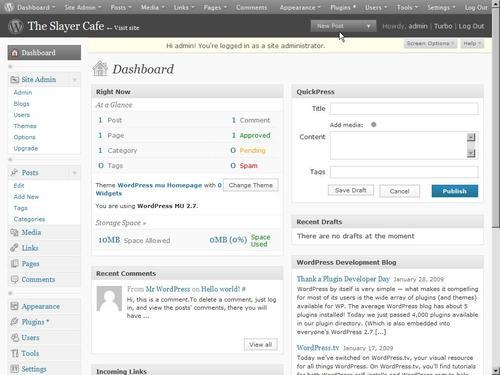
Task: Expand the Screen Options panel
Action: 430,44
